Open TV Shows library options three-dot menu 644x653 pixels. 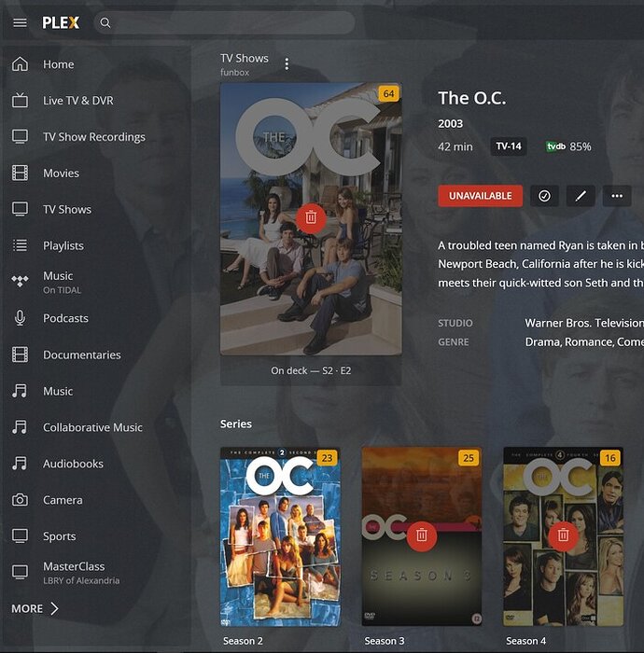point(287,63)
